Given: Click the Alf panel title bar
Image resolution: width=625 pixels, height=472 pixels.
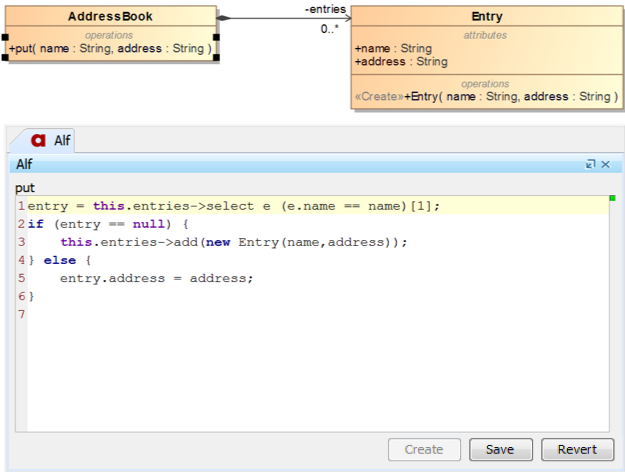Looking at the screenshot, I should 300,164.
